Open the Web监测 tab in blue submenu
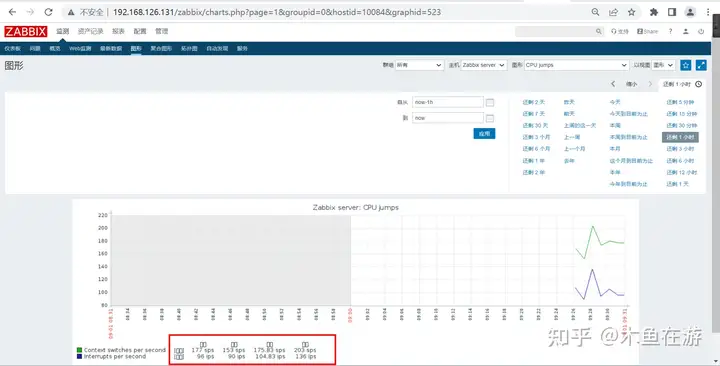 (x=80, y=48)
